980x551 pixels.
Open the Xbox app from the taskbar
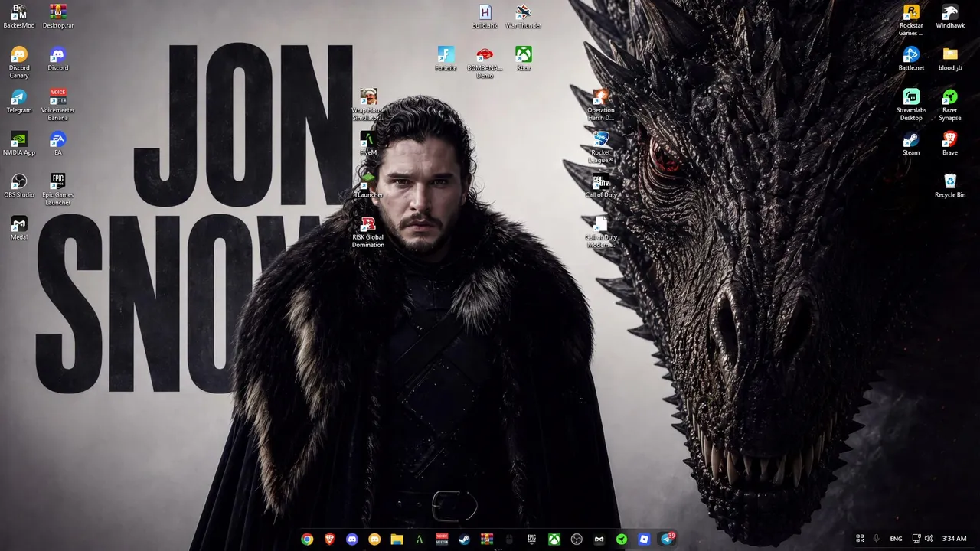pyautogui.click(x=554, y=540)
